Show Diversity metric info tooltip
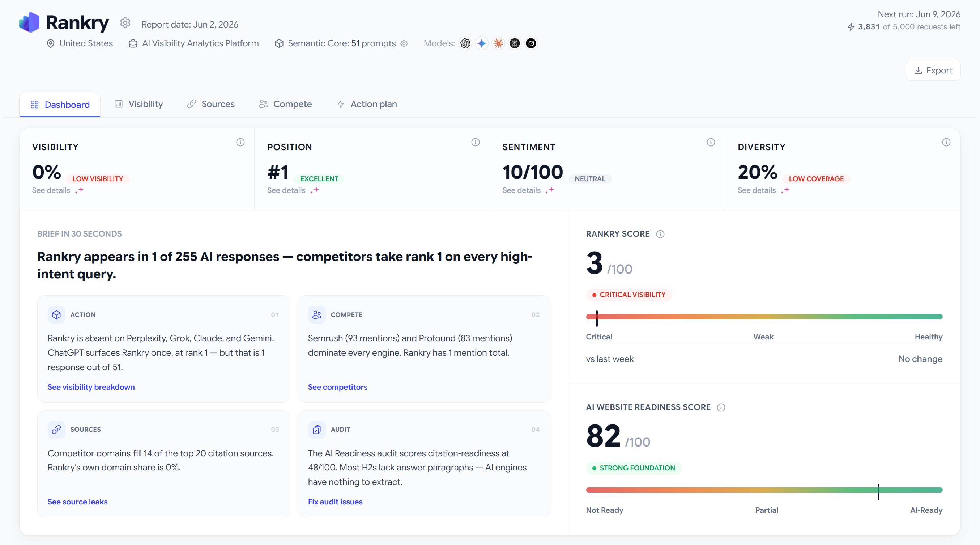 tap(946, 142)
